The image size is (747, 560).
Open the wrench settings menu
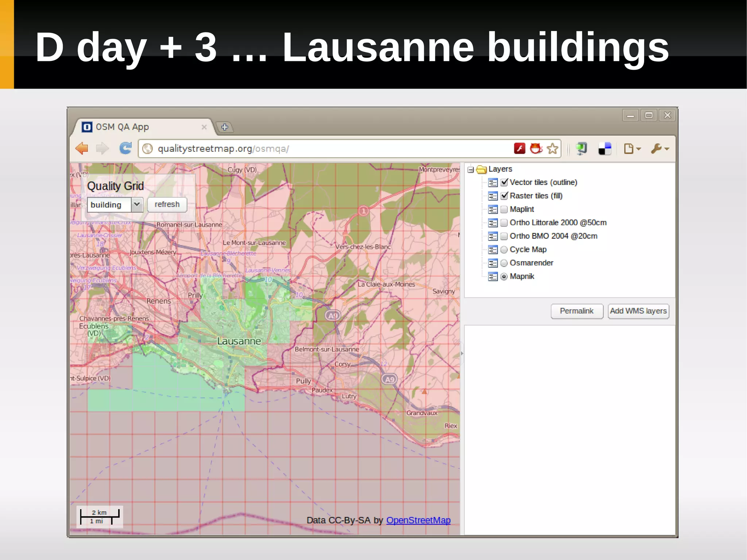[660, 148]
